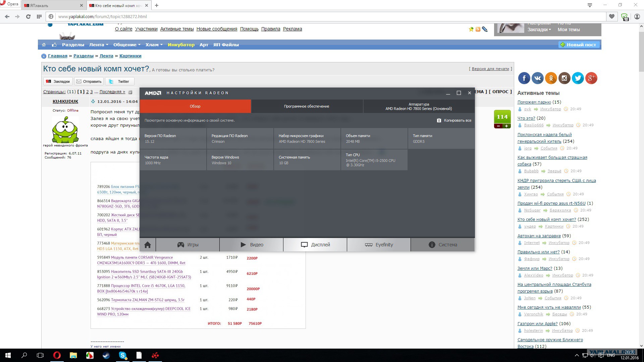
Task: Open the Видео section in Radeon settings
Action: point(252,245)
